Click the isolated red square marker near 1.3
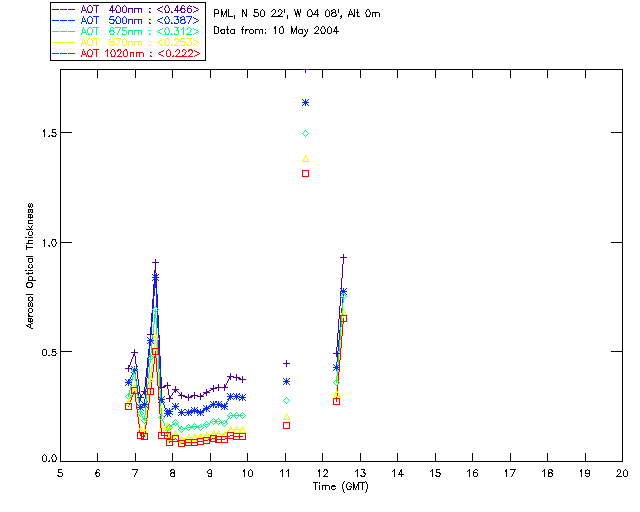 [x=305, y=174]
